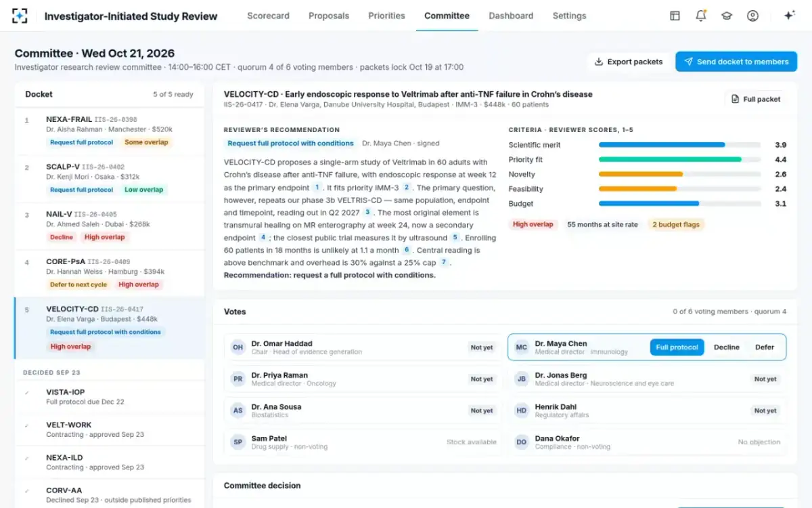Click the Priority fit score bar
Image resolution: width=812 pixels, height=508 pixels.
point(679,160)
